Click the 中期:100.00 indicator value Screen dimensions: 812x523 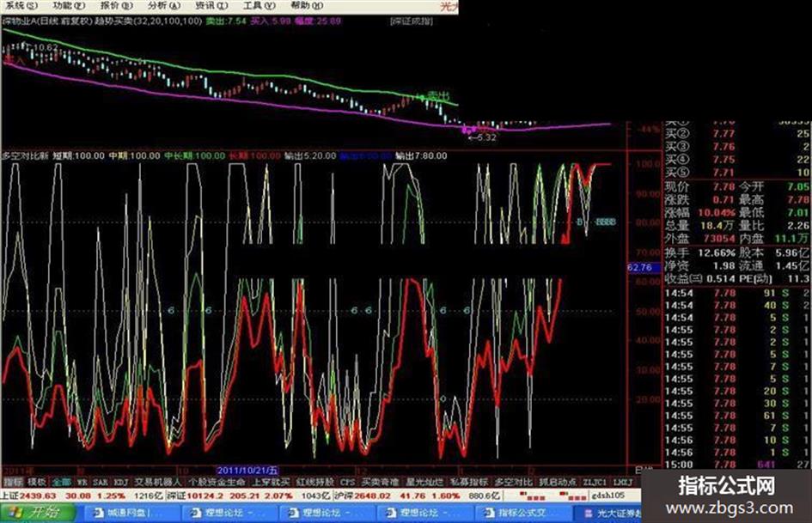pyautogui.click(x=135, y=155)
